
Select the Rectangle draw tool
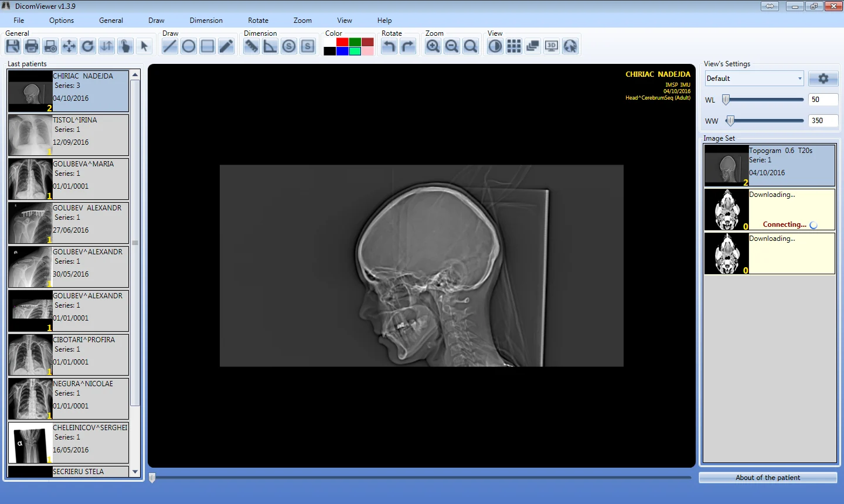(x=207, y=46)
